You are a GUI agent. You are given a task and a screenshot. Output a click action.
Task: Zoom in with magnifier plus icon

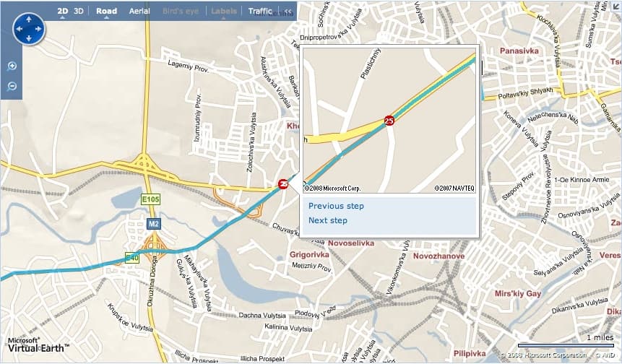pos(12,66)
